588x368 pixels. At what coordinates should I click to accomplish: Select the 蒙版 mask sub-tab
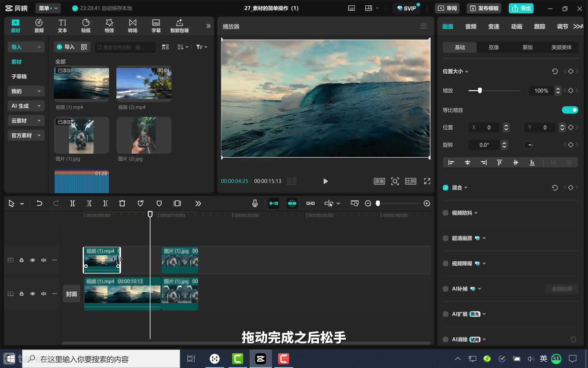(528, 47)
